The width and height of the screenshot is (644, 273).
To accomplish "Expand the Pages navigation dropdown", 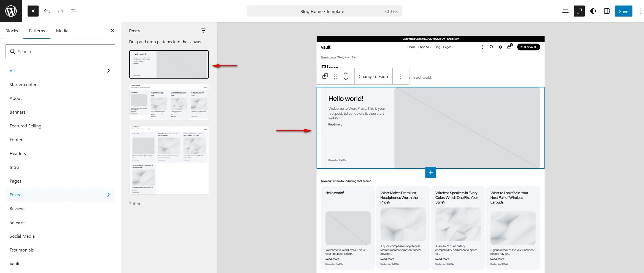I will [x=448, y=47].
